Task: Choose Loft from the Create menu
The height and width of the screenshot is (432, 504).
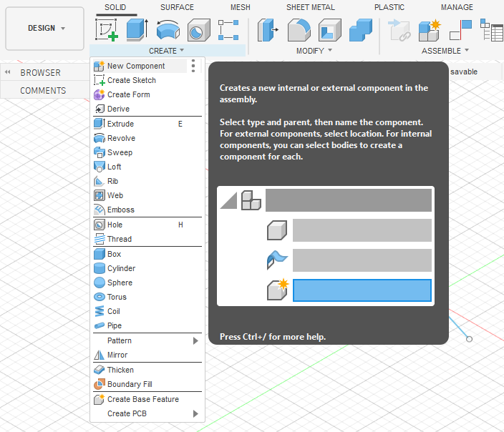Action: (115, 167)
